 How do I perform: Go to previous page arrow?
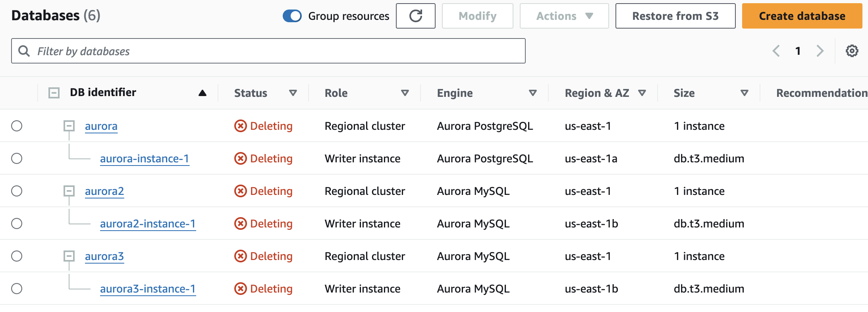click(x=776, y=51)
